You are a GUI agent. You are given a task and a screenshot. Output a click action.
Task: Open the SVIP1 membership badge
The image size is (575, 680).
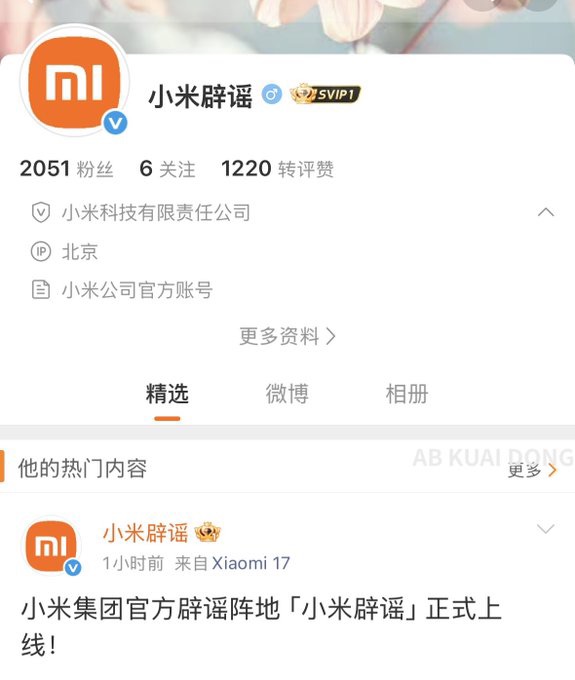pyautogui.click(x=325, y=94)
